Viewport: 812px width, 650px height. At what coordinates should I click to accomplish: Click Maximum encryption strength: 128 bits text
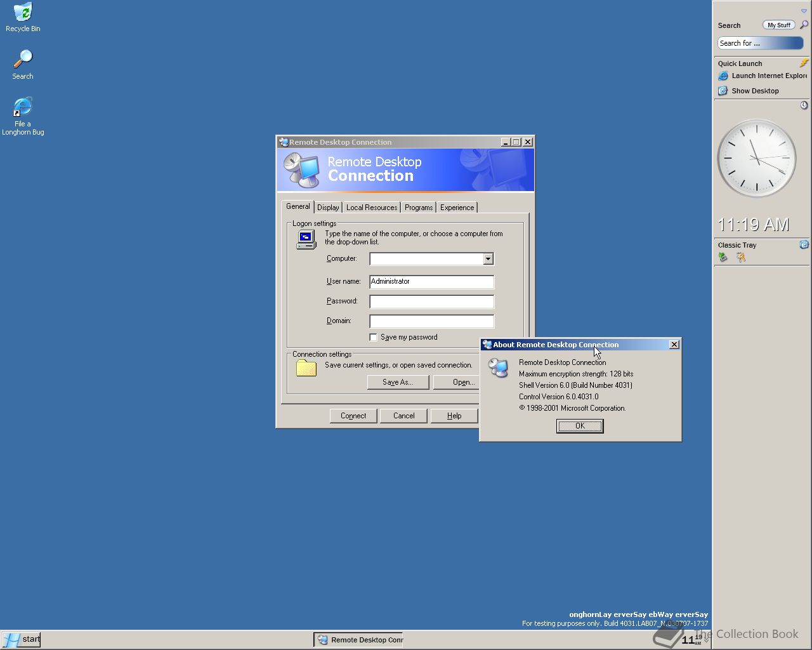576,374
